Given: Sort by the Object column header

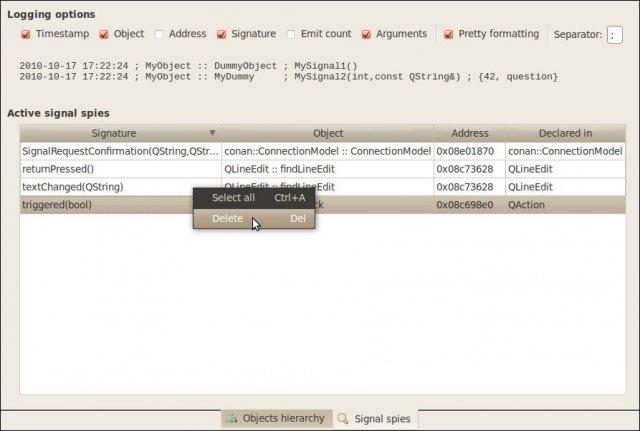Looking at the screenshot, I should point(327,133).
